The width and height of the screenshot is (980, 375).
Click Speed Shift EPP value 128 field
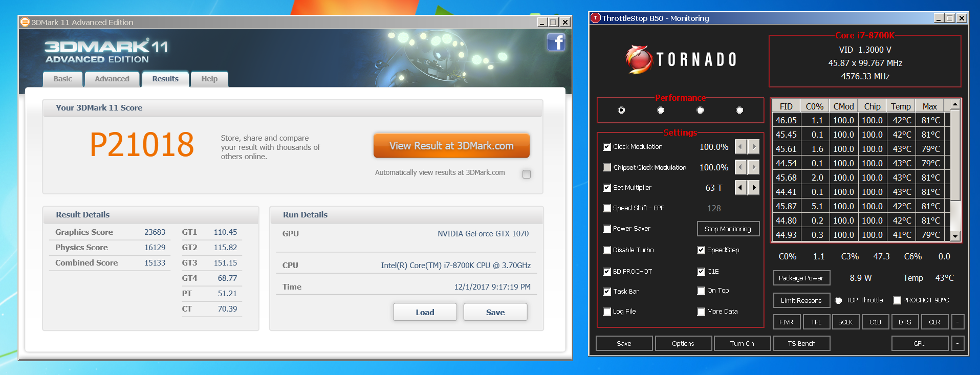click(714, 208)
